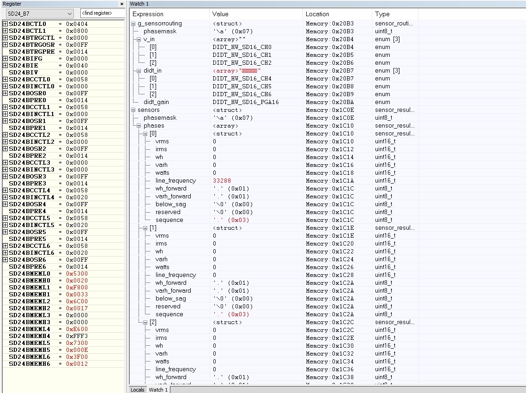Collapse phases element [2]
The image size is (532, 393).
[145, 322]
